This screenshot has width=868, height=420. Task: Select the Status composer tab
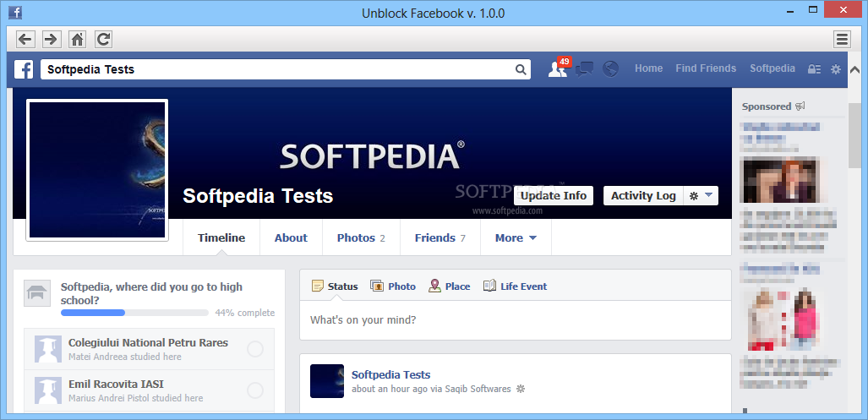point(335,286)
